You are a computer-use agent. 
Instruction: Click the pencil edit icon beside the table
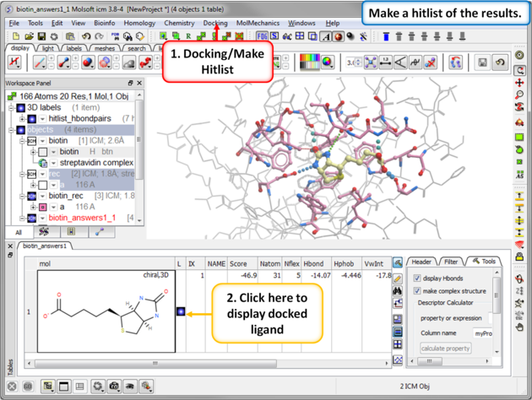(x=398, y=278)
